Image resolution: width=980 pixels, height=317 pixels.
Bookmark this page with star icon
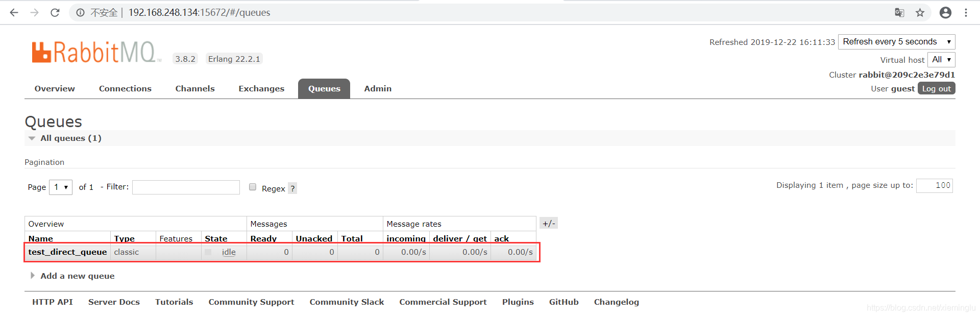[920, 13]
